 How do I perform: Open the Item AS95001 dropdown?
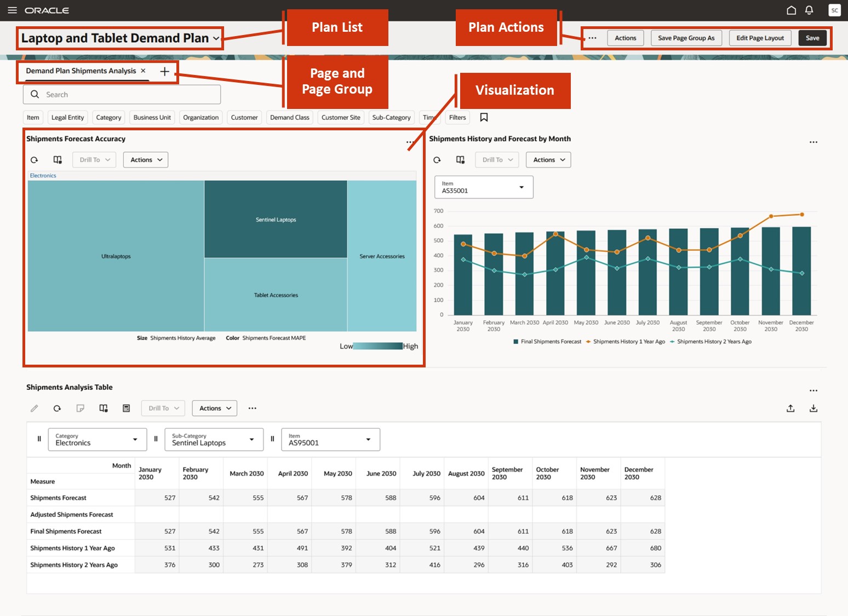[x=331, y=440]
